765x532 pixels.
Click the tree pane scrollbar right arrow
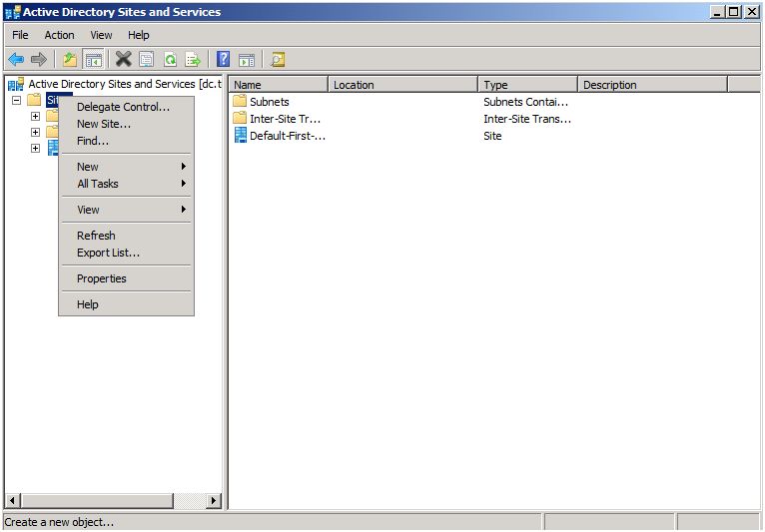[x=213, y=500]
